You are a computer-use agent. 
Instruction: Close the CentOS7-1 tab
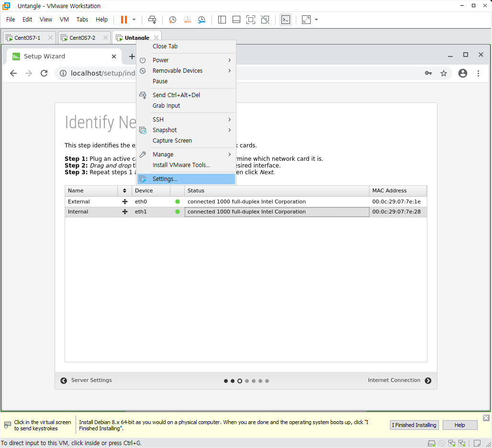click(x=50, y=38)
